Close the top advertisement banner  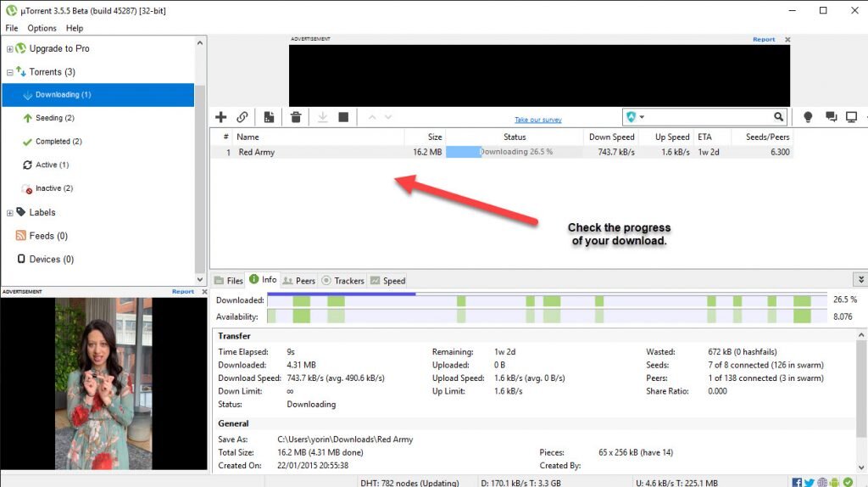point(787,39)
